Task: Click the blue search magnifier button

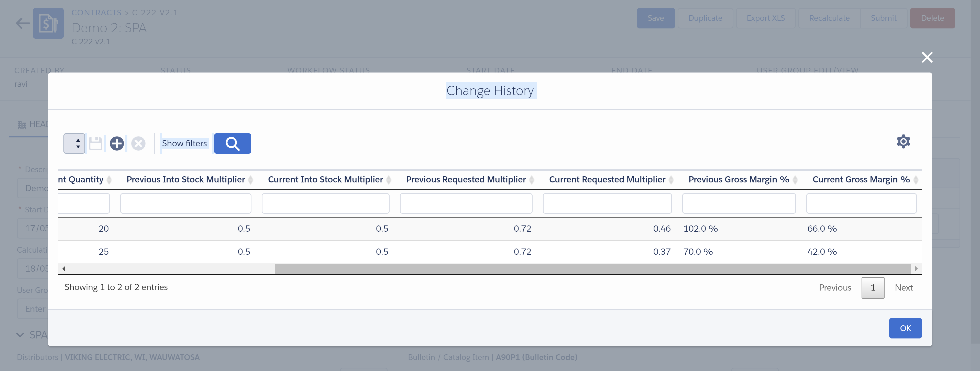Action: click(x=232, y=143)
